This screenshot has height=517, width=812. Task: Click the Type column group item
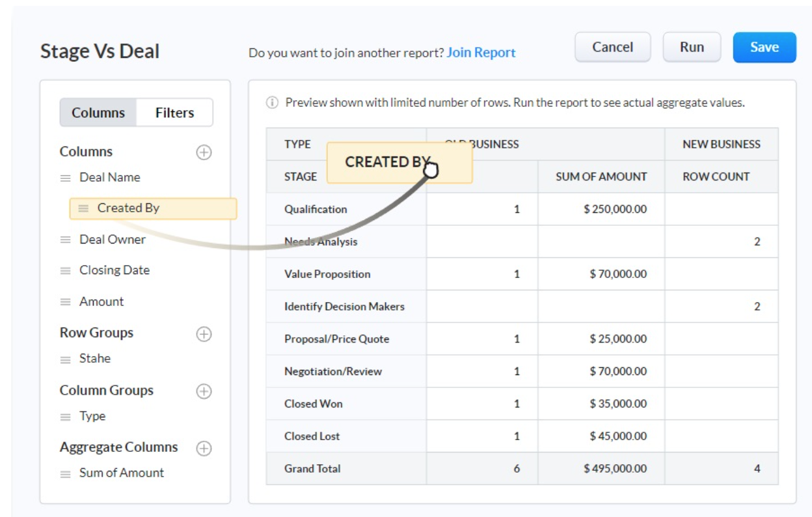coord(92,416)
